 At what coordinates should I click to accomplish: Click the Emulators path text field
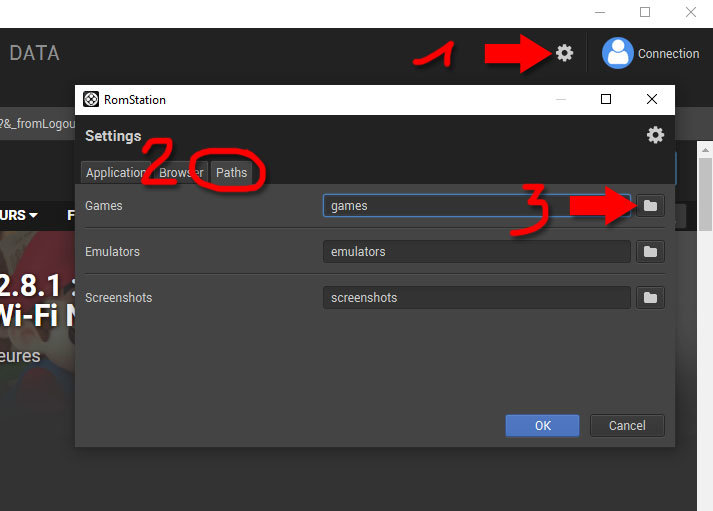pos(476,251)
